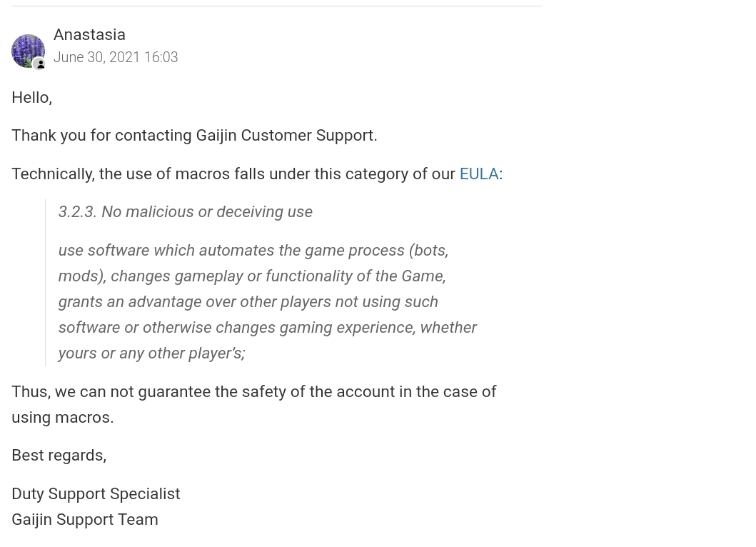Click the 'using macros.' line

[x=63, y=417]
